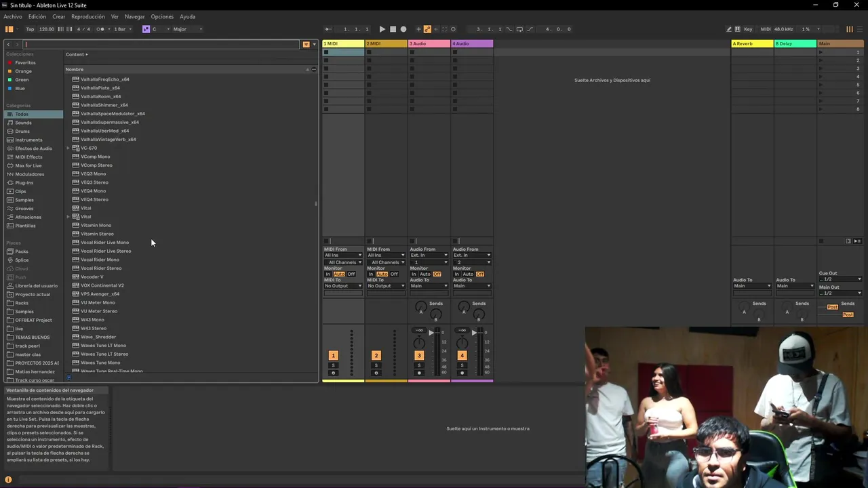Switch to Session view orange bars icon
Screen dimensions: 868x488
pyautogui.click(x=850, y=29)
